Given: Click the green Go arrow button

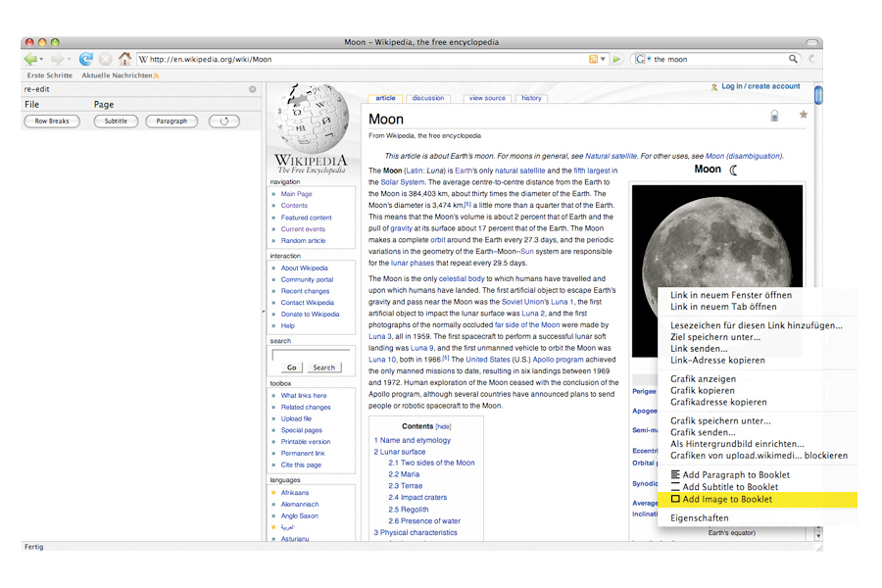Looking at the screenshot, I should point(616,60).
